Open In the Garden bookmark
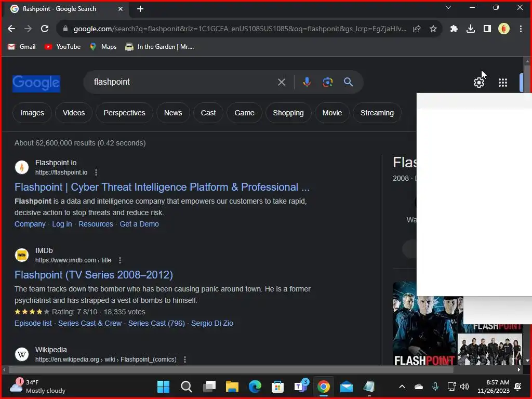This screenshot has width=532, height=399. (x=159, y=47)
